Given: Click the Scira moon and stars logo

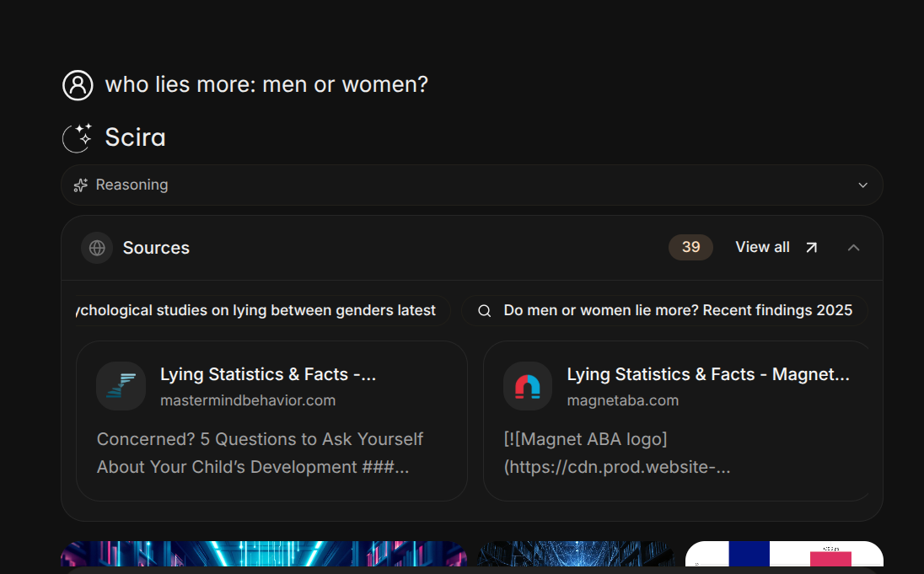Looking at the screenshot, I should tap(78, 137).
